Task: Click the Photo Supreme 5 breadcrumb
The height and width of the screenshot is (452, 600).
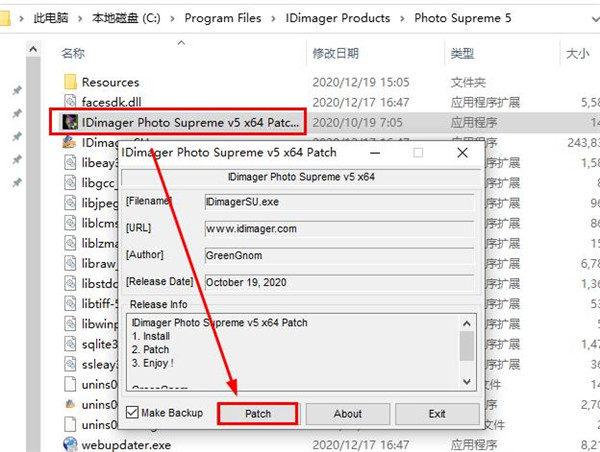Action: pos(463,18)
